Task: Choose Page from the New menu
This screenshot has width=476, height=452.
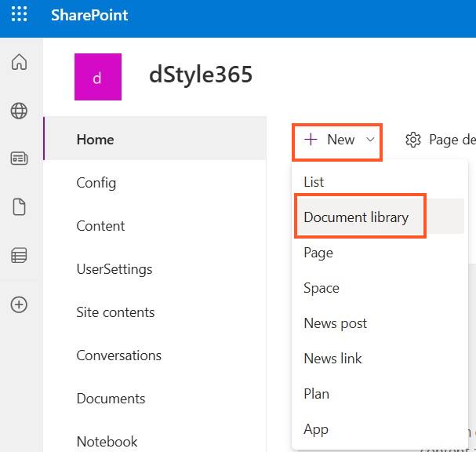Action: coord(378,253)
